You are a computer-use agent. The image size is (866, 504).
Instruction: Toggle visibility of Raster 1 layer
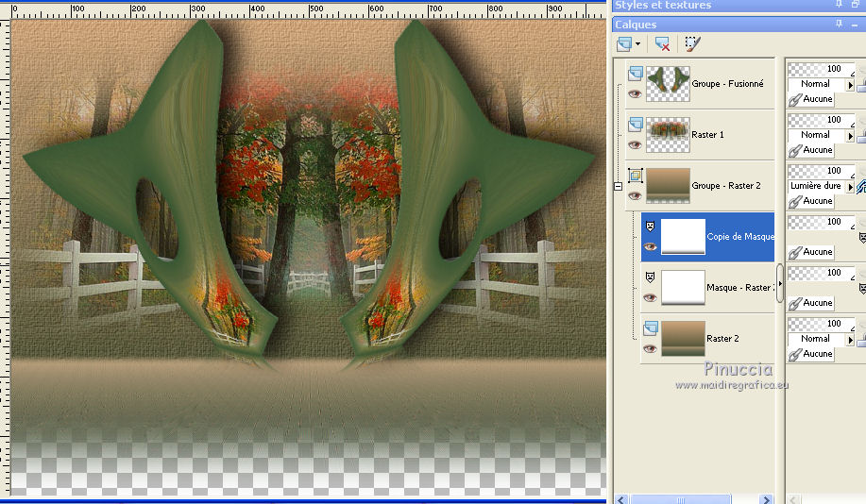pyautogui.click(x=635, y=145)
